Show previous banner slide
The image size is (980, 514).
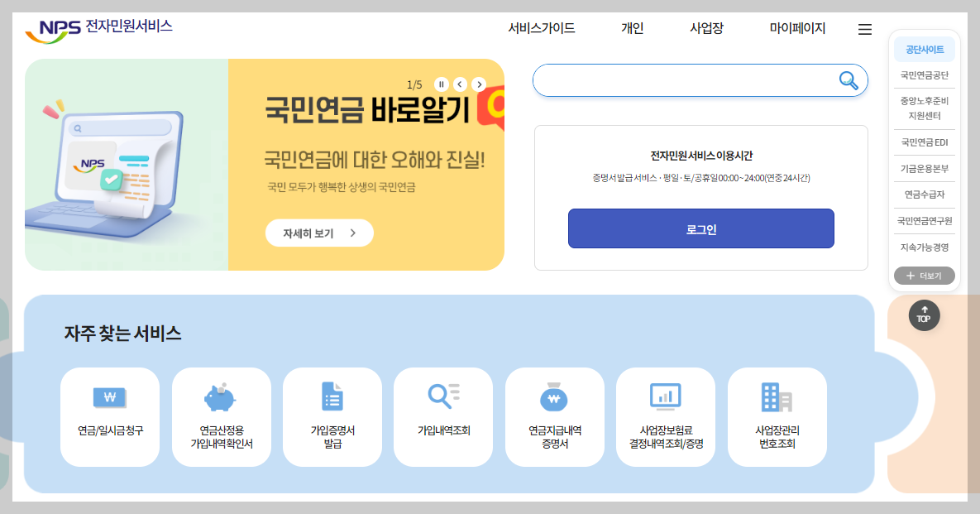coord(460,84)
